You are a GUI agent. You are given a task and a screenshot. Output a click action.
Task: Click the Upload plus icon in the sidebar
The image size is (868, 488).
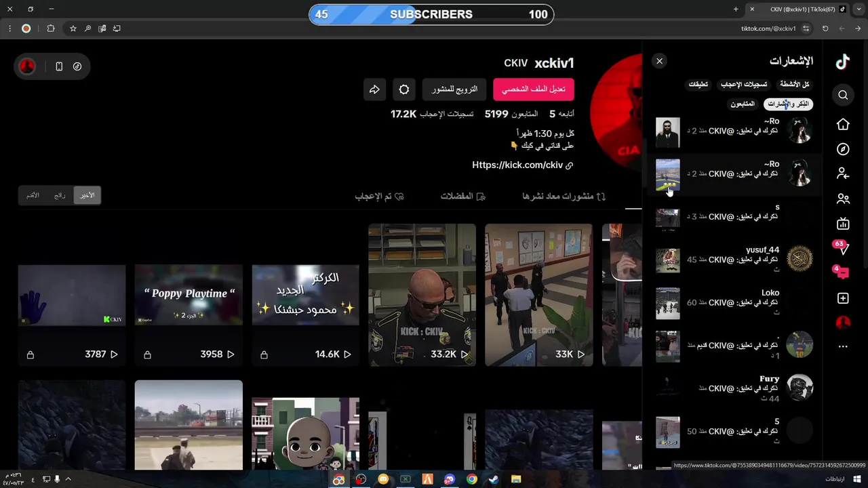[x=843, y=298]
